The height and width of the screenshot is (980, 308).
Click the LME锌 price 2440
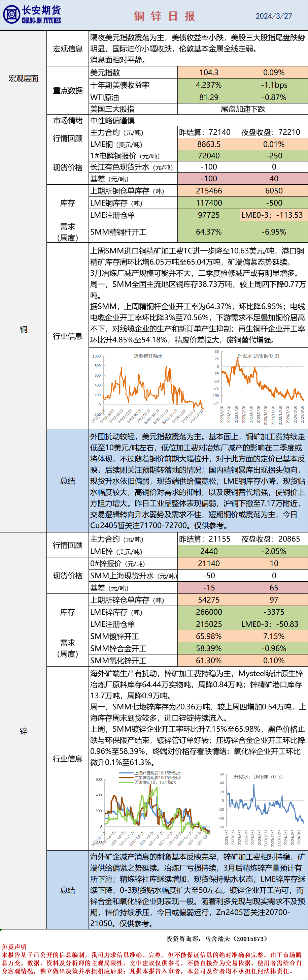pyautogui.click(x=208, y=551)
